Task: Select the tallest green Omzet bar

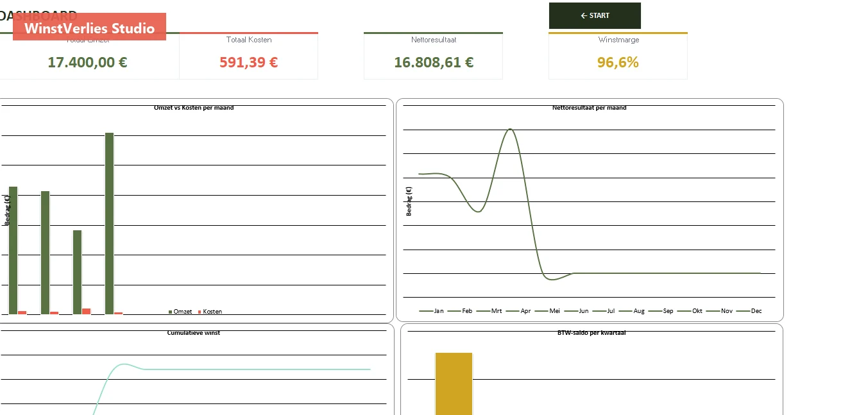Action: [109, 223]
